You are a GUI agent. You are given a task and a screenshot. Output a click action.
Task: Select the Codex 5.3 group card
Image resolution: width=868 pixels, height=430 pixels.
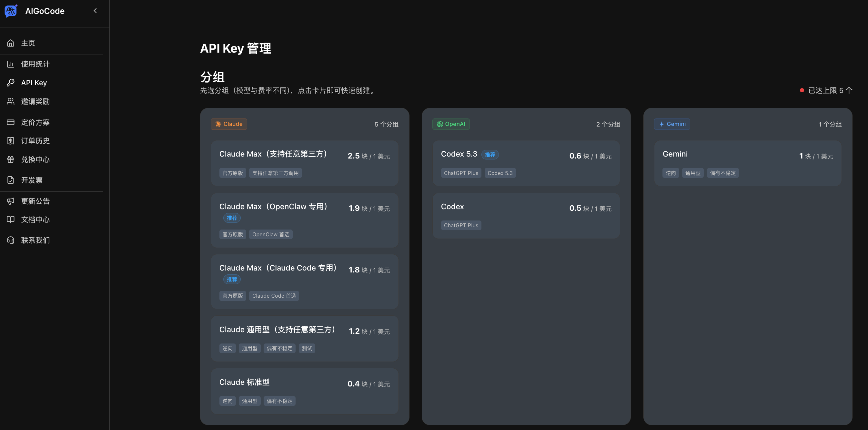(526, 163)
